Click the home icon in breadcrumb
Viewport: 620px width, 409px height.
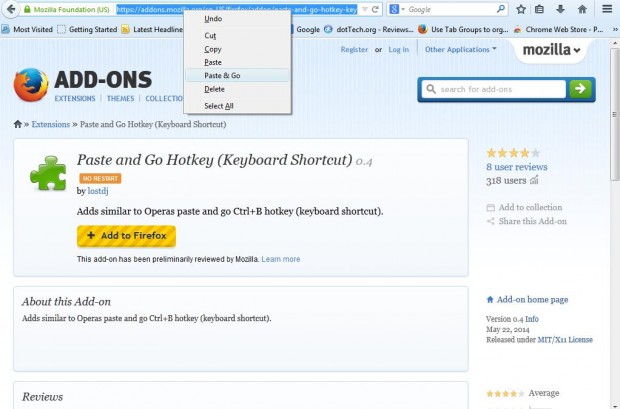(18, 125)
